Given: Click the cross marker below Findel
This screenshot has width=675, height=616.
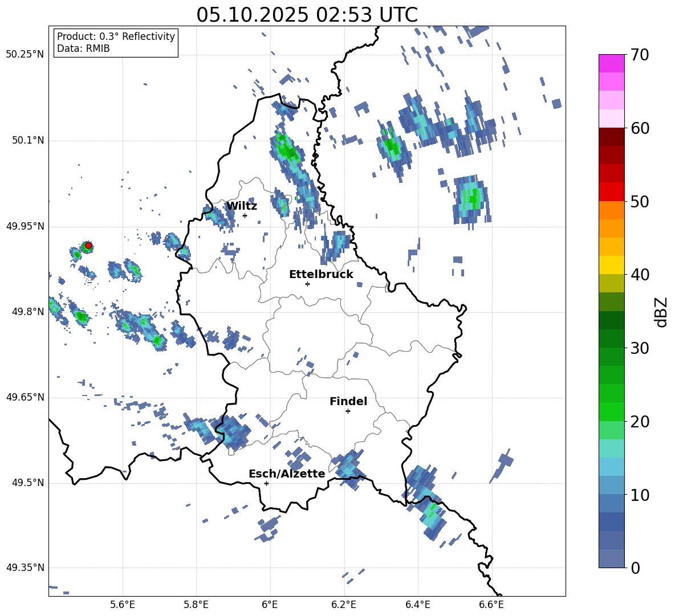Looking at the screenshot, I should point(348,411).
